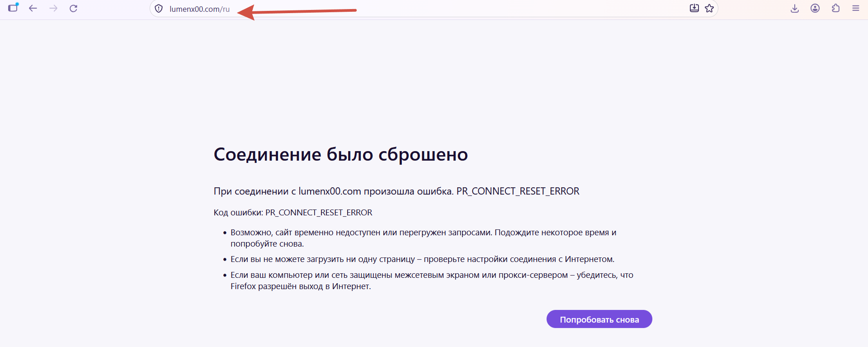Save the page to Pocket icon
This screenshot has height=347, width=868.
[694, 8]
